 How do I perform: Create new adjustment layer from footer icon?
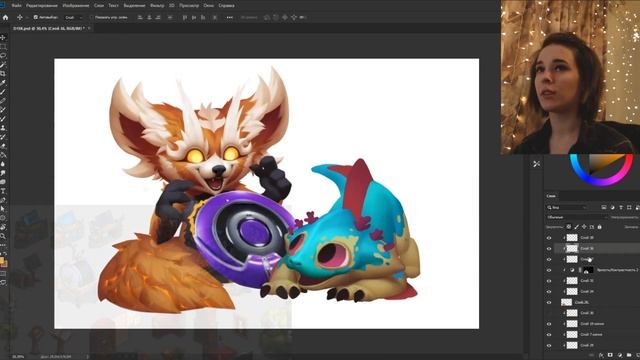point(620,355)
